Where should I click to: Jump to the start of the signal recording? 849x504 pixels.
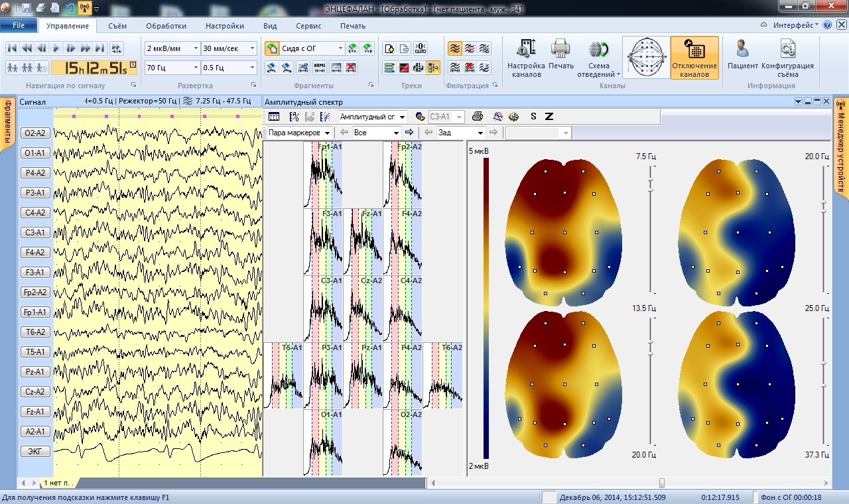click(x=12, y=48)
